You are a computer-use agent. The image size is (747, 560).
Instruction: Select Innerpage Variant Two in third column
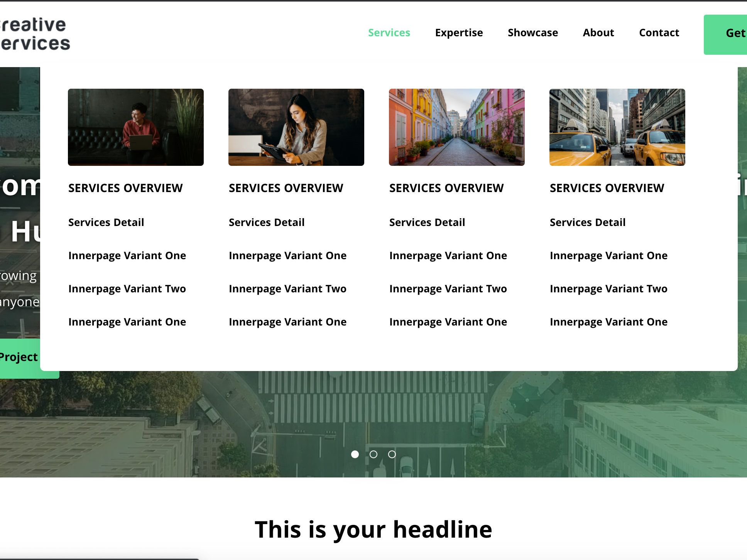pyautogui.click(x=448, y=289)
